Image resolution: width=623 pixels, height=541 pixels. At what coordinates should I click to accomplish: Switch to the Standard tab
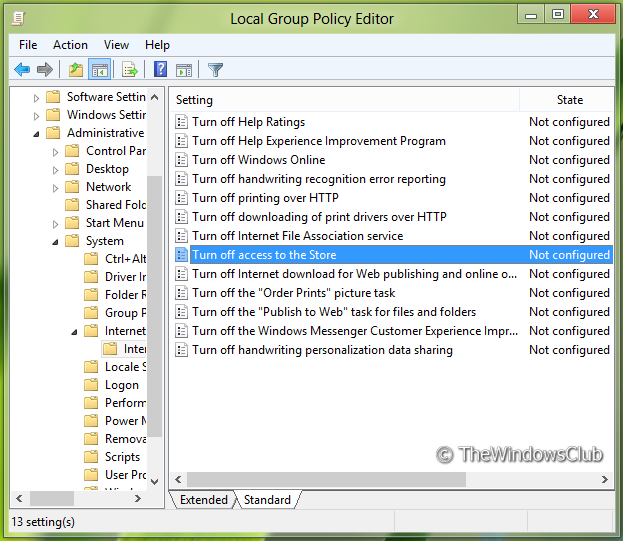tap(267, 500)
